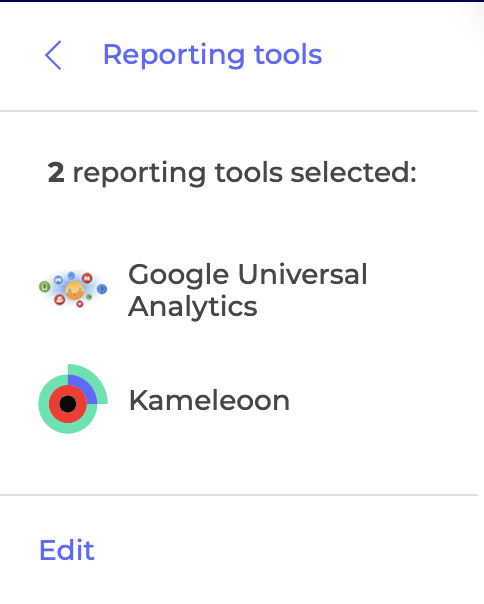Click the word "Analytics" on second line

[193, 307]
